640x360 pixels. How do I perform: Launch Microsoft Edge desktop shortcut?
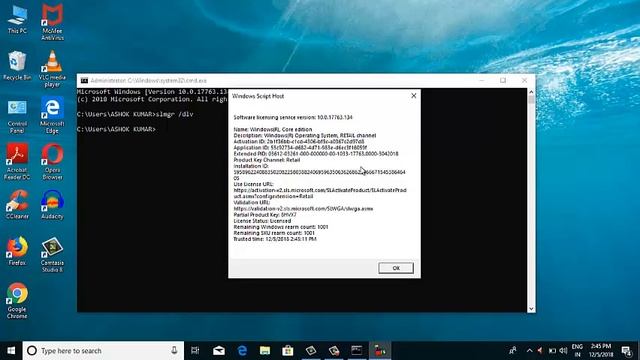[52, 115]
